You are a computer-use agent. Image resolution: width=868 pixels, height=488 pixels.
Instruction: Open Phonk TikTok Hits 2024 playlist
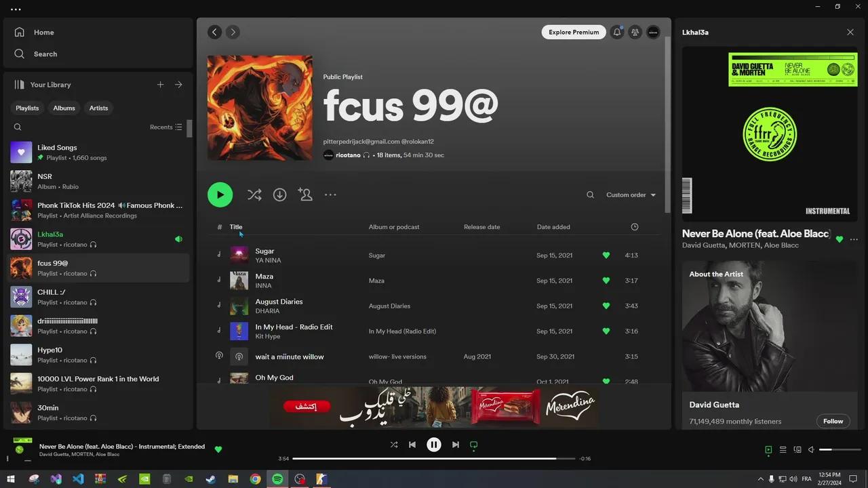point(98,210)
